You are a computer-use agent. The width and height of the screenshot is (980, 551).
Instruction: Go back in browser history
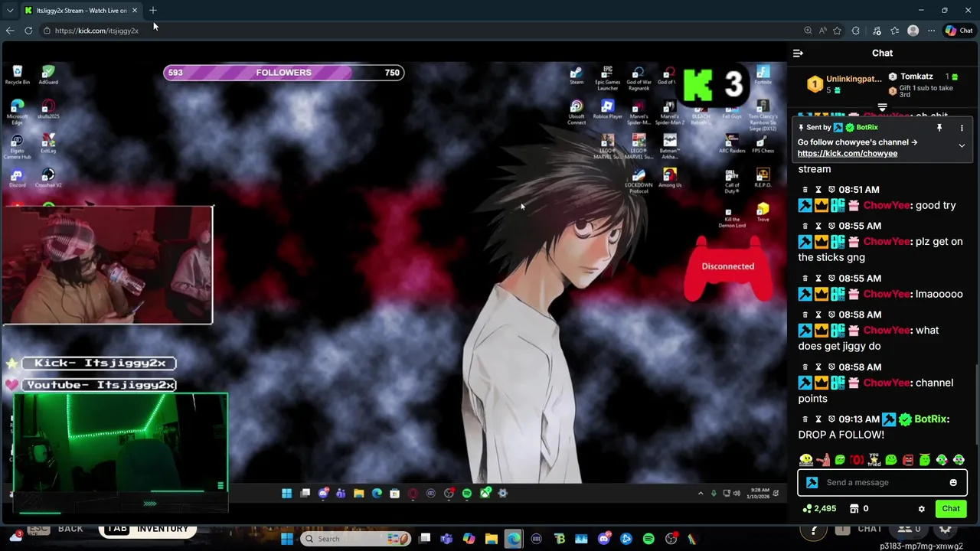click(x=9, y=31)
